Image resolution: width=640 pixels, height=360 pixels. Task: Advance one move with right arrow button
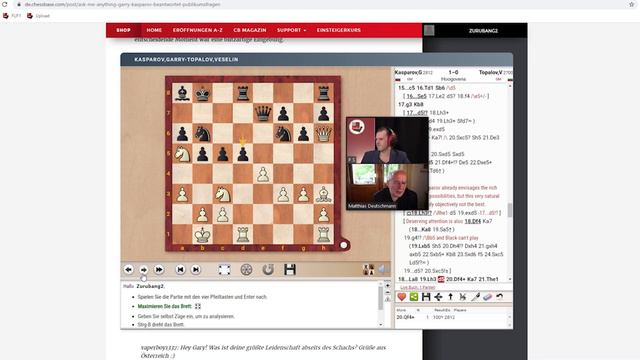[144, 269]
